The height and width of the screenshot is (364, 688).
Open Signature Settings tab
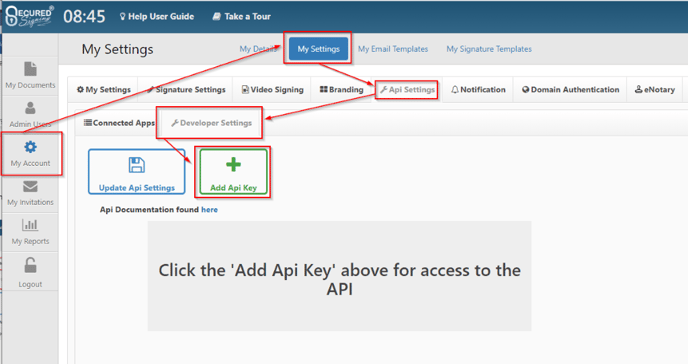point(186,89)
